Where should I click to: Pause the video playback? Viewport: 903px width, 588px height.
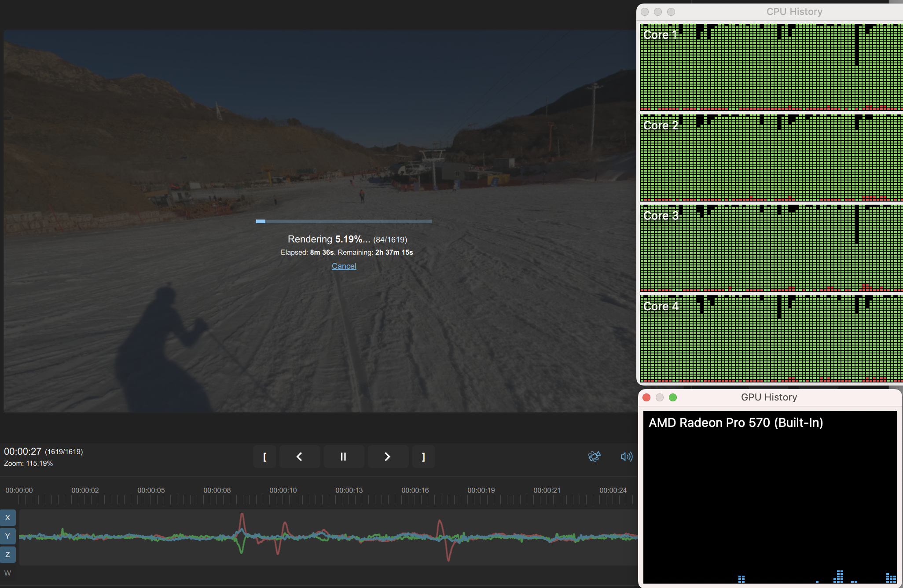point(344,457)
